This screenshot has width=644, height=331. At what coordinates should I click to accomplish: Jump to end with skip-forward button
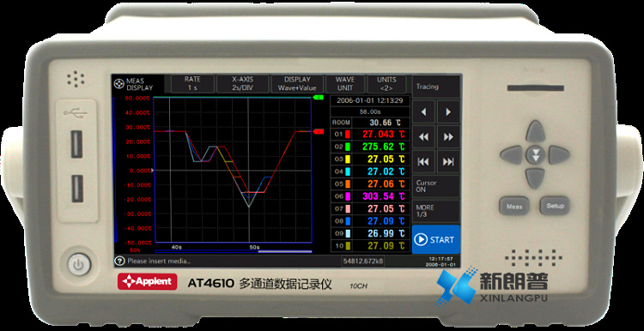[448, 161]
